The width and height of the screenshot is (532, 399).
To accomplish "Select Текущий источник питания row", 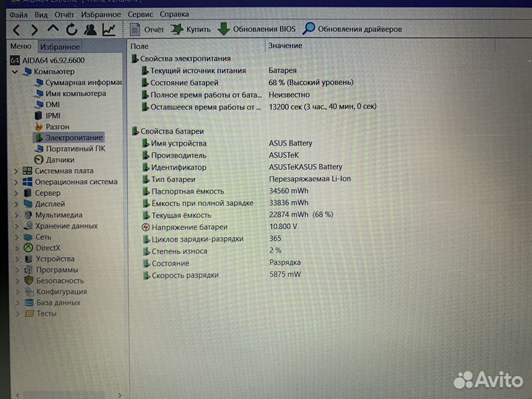I will pos(219,71).
